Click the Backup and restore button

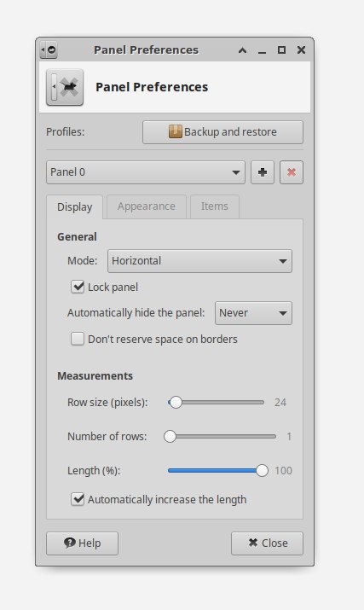point(222,132)
